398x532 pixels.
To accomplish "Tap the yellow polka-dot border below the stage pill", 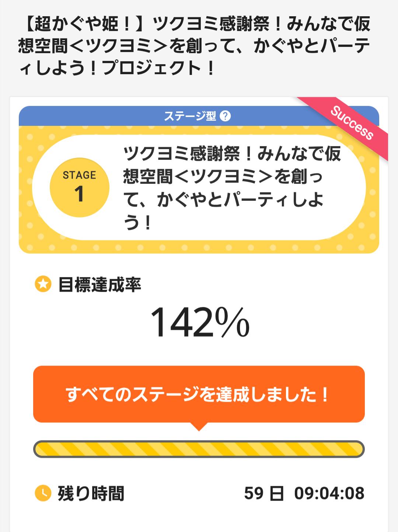I will [x=199, y=247].
